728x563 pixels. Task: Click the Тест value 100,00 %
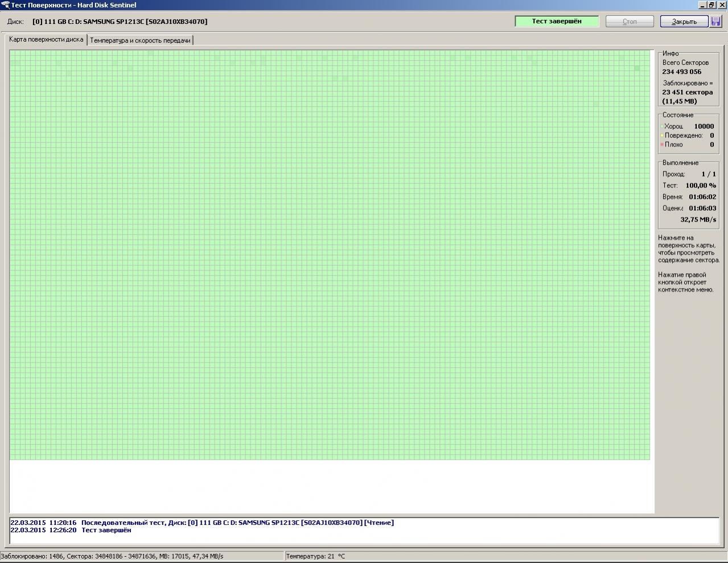(701, 186)
